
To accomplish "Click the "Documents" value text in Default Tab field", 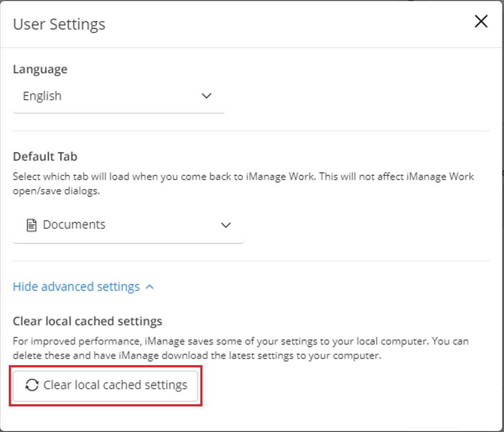I will [x=74, y=225].
